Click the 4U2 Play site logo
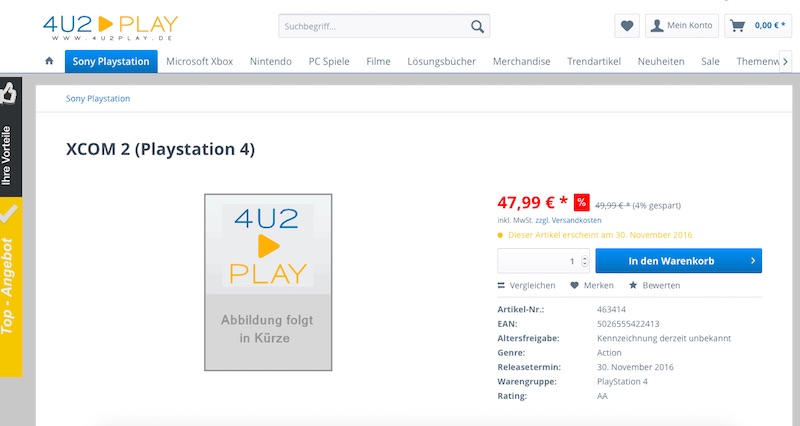The height and width of the screenshot is (426, 800). (111, 28)
